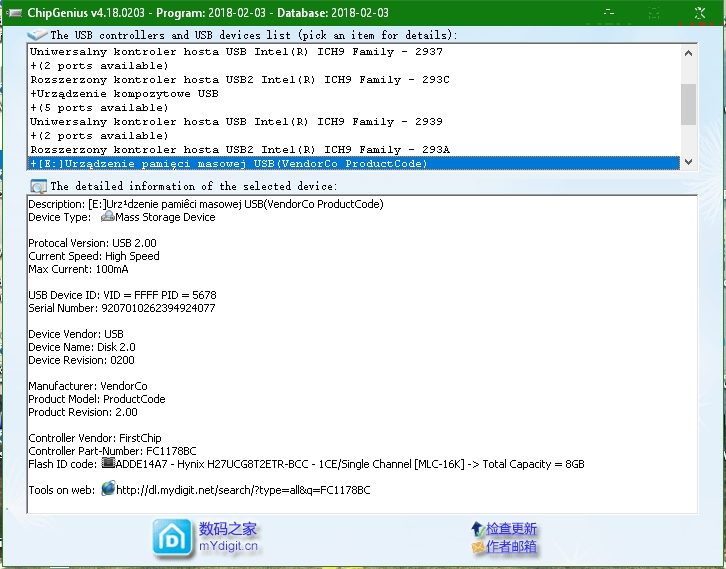Open the dl.mydigit.net FC1178BC search link
This screenshot has width=726, height=569.
(x=243, y=490)
